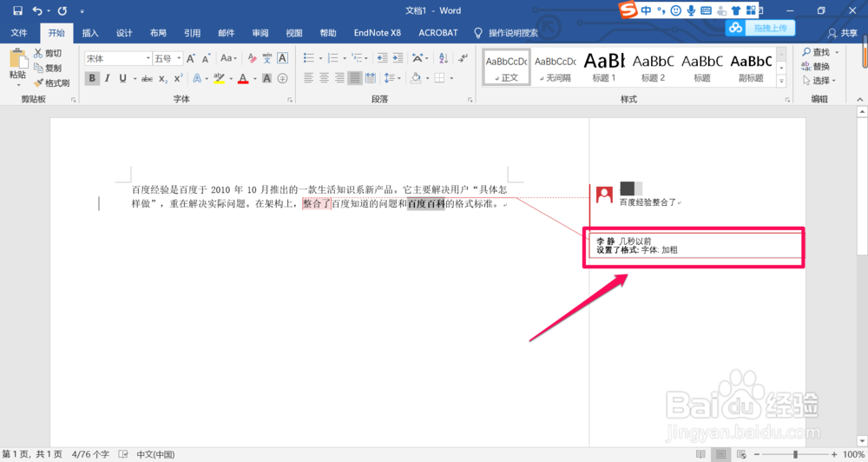The height and width of the screenshot is (462, 868).
Task: Decrease paragraph indent
Action: click(382, 58)
